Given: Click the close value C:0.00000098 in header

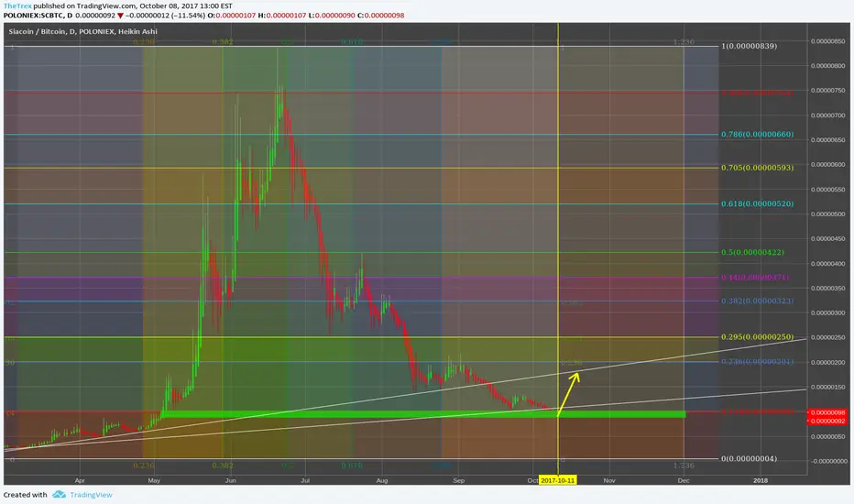Looking at the screenshot, I should click(x=380, y=16).
